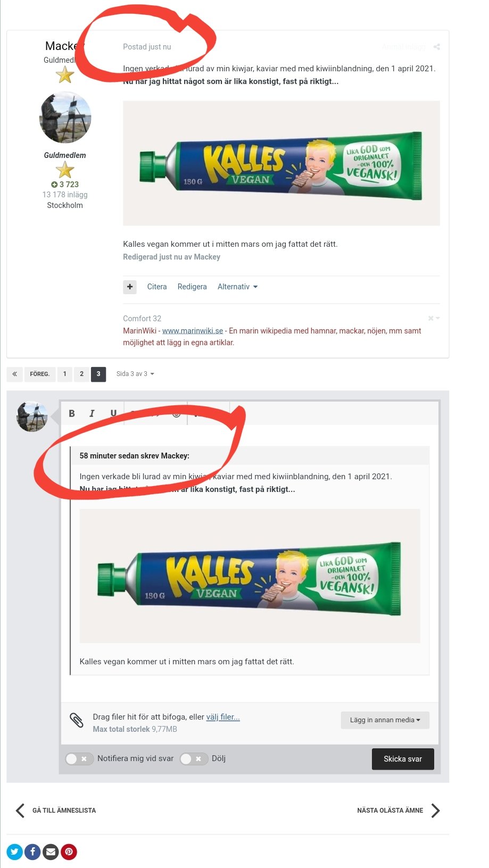Expand the Sida 3 av 3 page selector
The height and width of the screenshot is (868, 489).
(135, 374)
